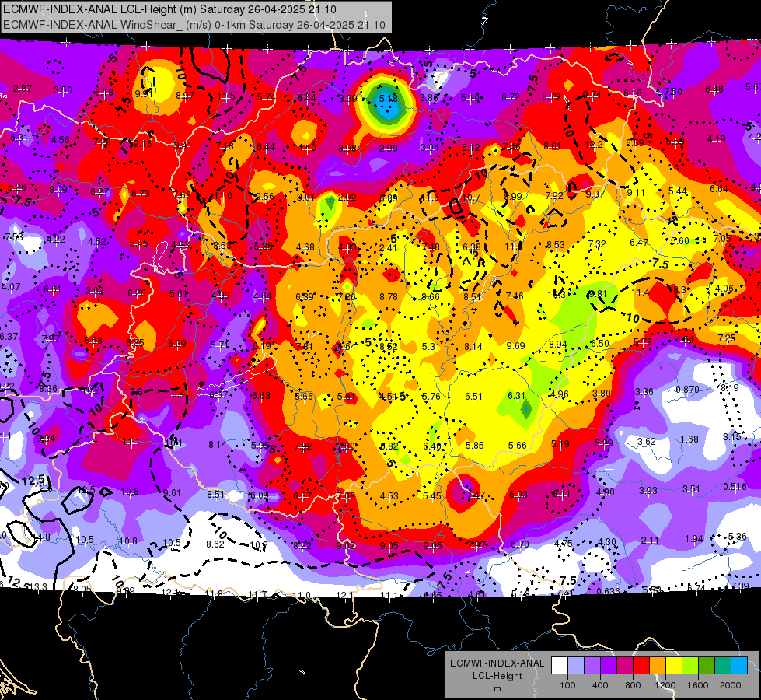Click the wind shear value 0.636

click(x=608, y=591)
